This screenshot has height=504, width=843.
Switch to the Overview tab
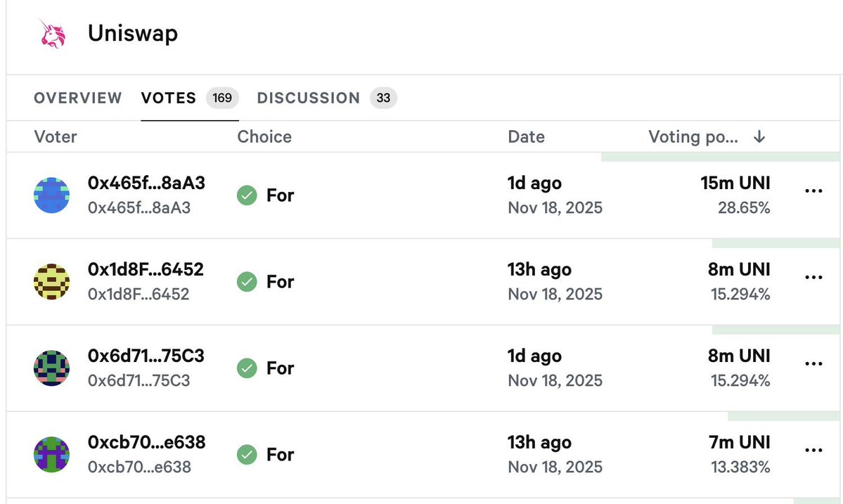(x=78, y=98)
